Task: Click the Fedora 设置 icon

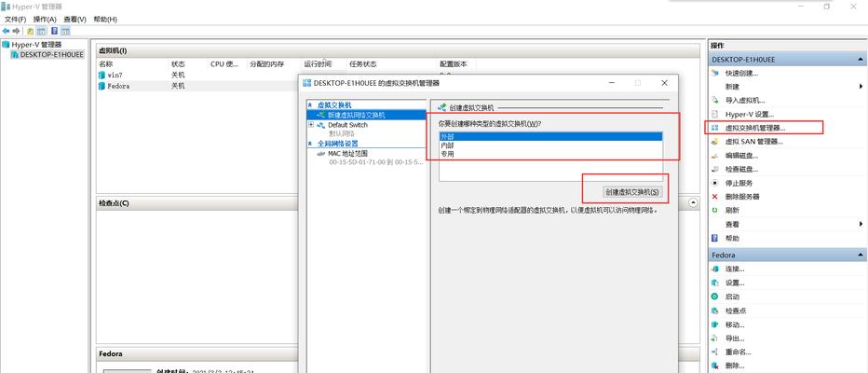Action: [714, 283]
